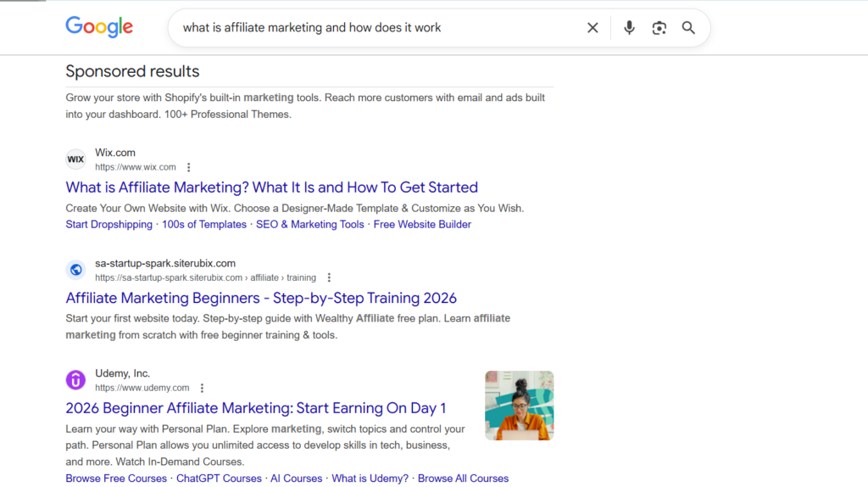The height and width of the screenshot is (487, 868).
Task: Open 2026 Beginner Affiliate Marketing Udemy link
Action: point(256,408)
